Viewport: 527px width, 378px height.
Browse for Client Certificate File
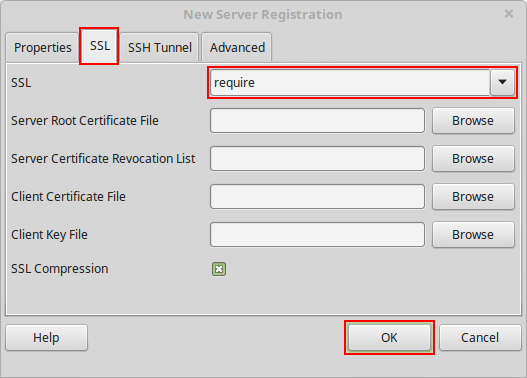pyautogui.click(x=473, y=196)
